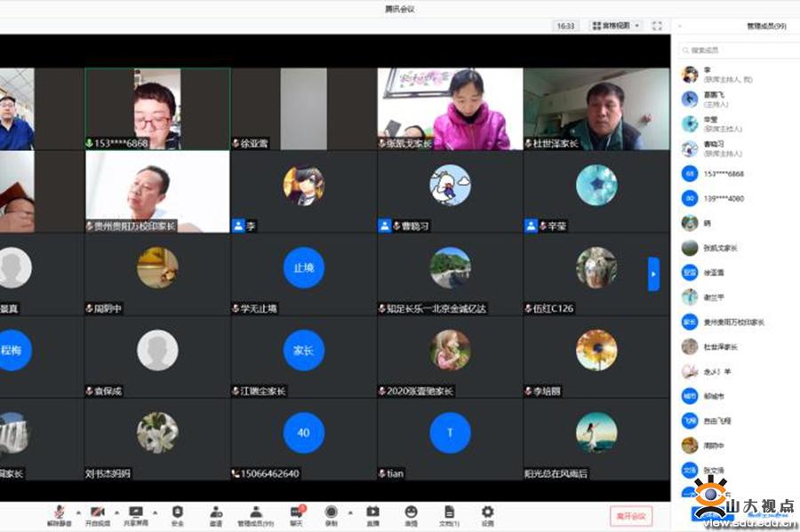Open manage members (管理成员) in toolbar
Image resolution: width=800 pixels, height=532 pixels.
(x=255, y=514)
